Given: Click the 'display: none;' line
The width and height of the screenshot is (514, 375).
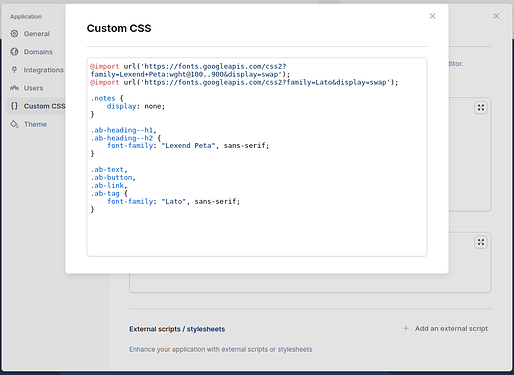Looking at the screenshot, I should pyautogui.click(x=136, y=106).
